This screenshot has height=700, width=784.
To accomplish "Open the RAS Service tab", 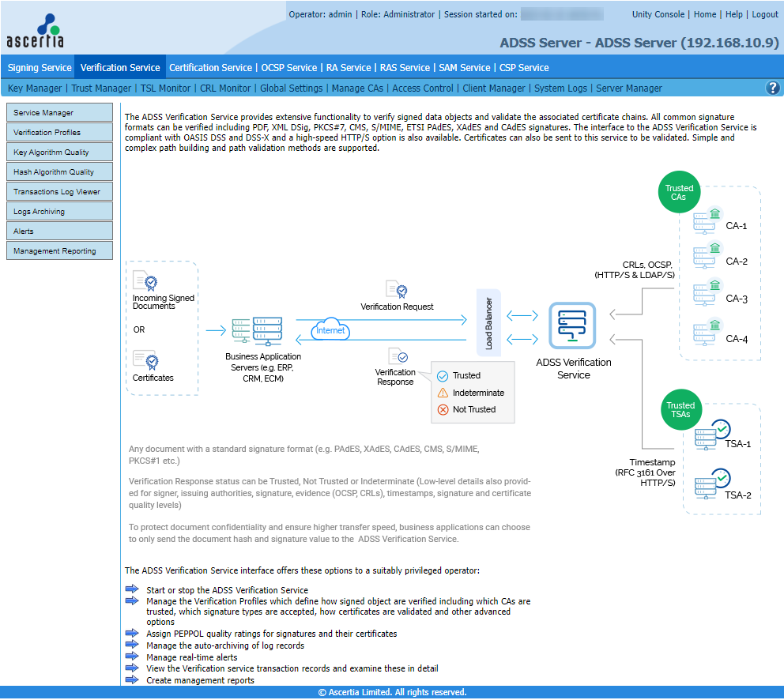I will [405, 67].
